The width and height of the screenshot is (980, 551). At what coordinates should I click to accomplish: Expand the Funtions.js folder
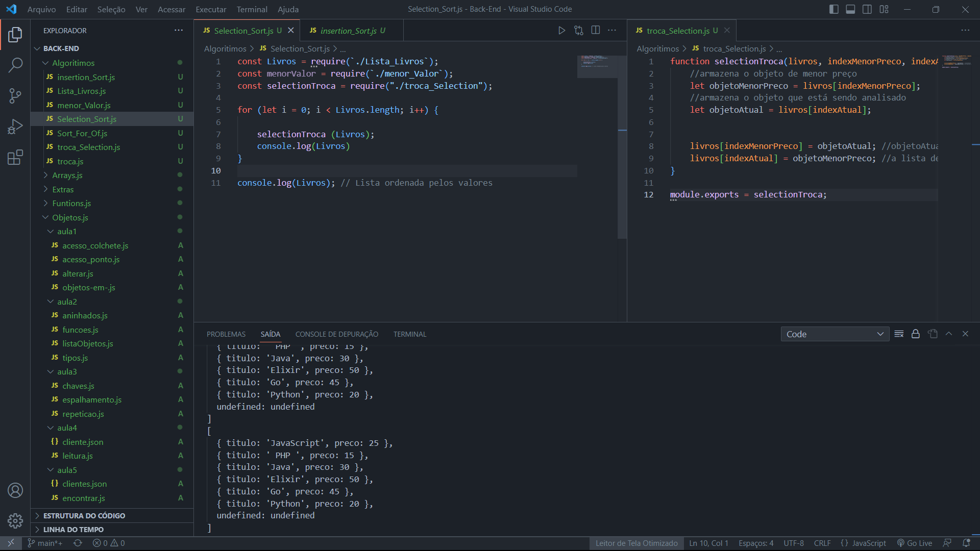pyautogui.click(x=112, y=203)
